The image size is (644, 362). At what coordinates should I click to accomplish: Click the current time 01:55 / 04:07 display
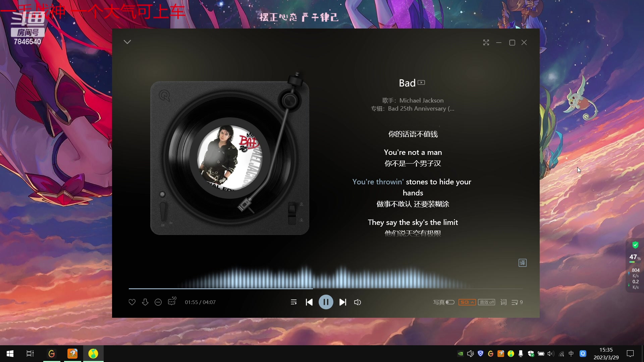pos(200,302)
